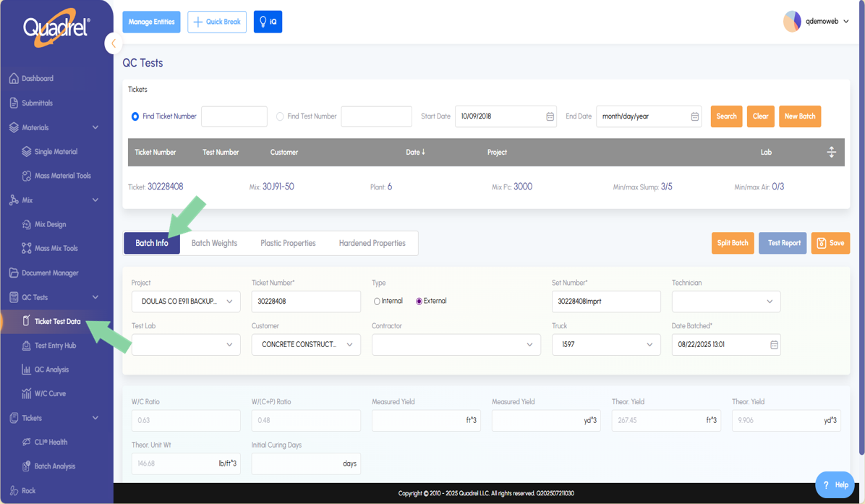Image resolution: width=865 pixels, height=504 pixels.
Task: Click the Measured Yield ft^3 field
Action: 426,421
